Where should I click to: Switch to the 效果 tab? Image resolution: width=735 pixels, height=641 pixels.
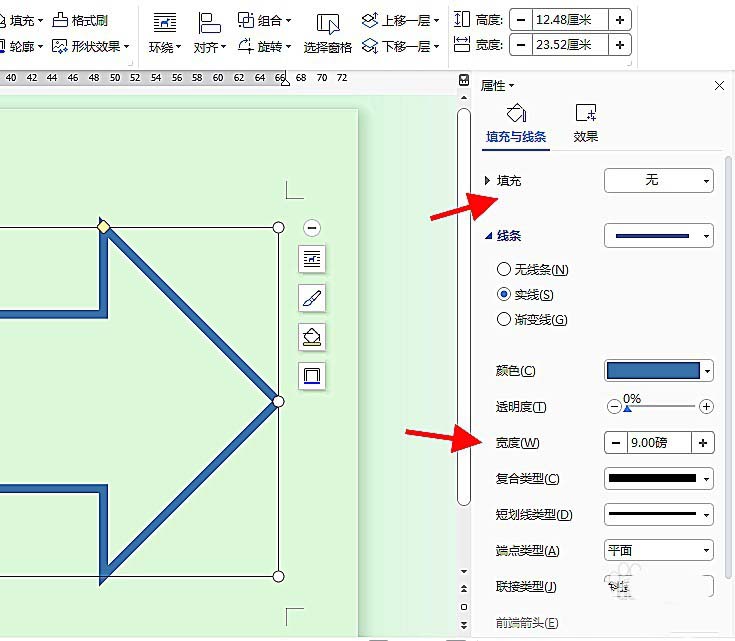point(586,124)
